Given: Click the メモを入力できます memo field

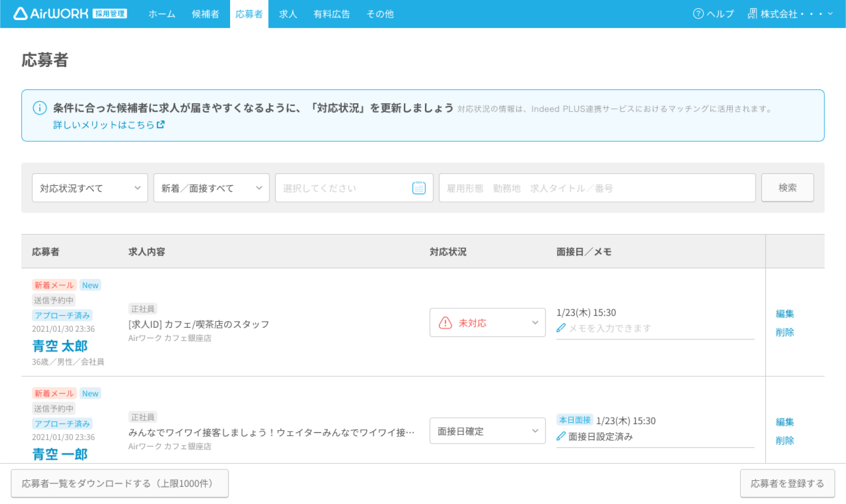Looking at the screenshot, I should 655,328.
